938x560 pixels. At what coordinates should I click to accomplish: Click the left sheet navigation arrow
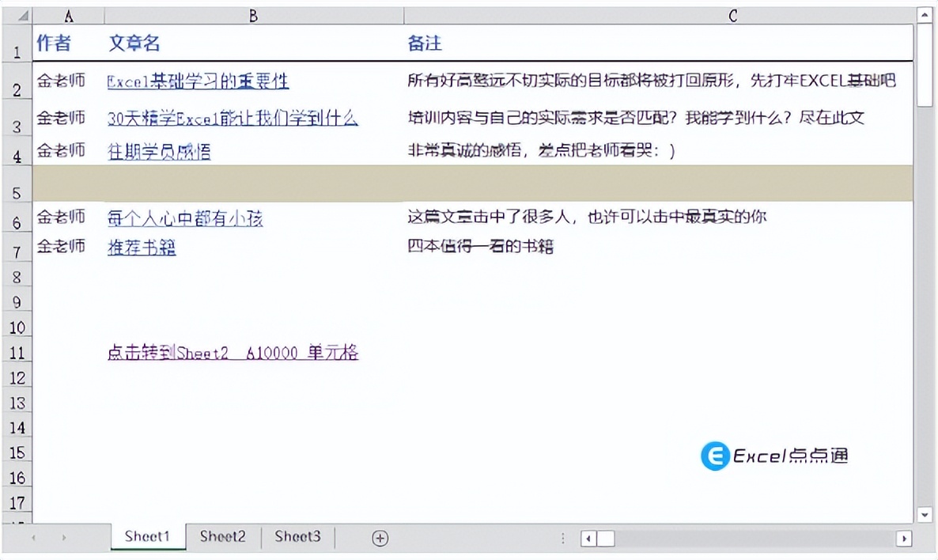click(33, 537)
